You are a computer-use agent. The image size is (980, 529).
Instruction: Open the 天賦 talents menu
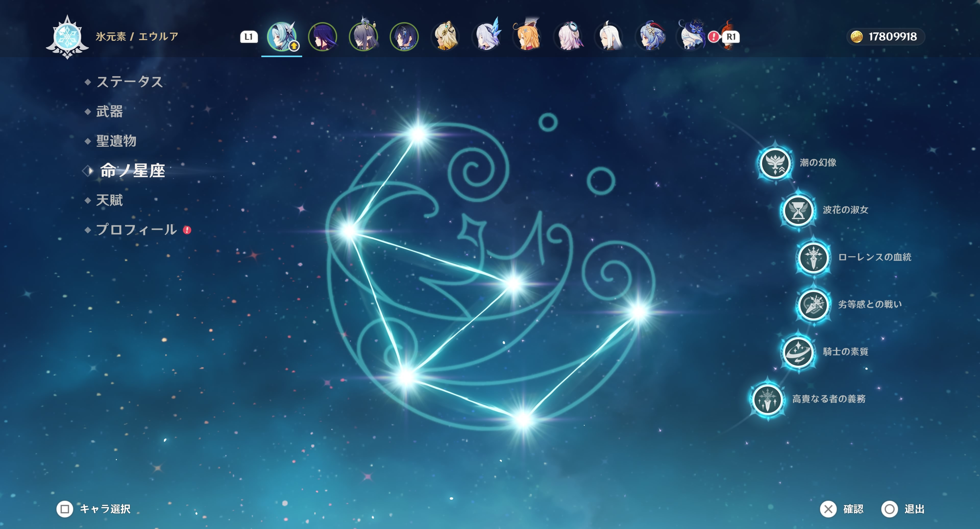[109, 200]
